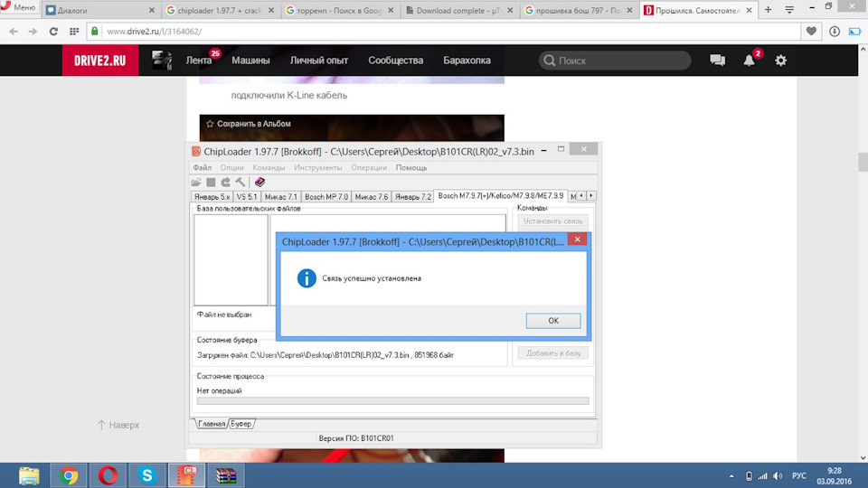
Task: Click the help book toolbar icon
Action: pos(259,182)
